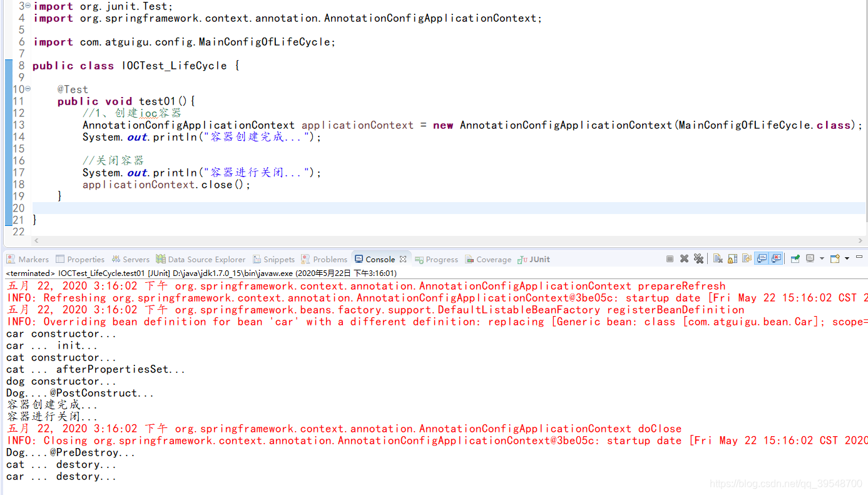Click the Coverage tab icon

tap(469, 259)
